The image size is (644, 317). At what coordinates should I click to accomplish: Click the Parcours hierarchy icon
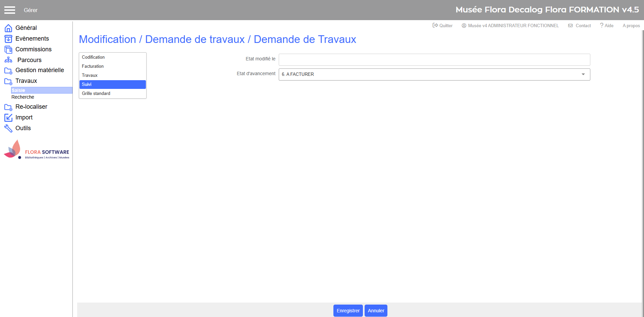point(8,60)
